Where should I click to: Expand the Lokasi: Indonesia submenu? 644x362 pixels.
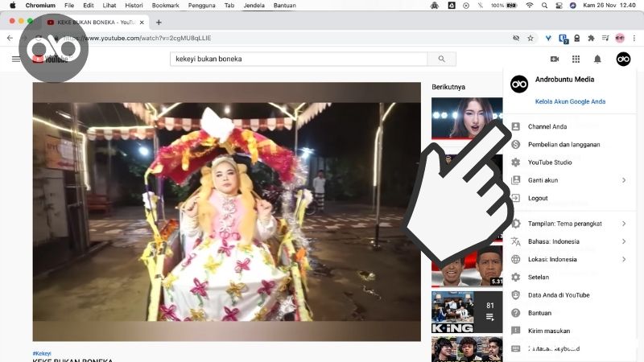click(x=623, y=259)
